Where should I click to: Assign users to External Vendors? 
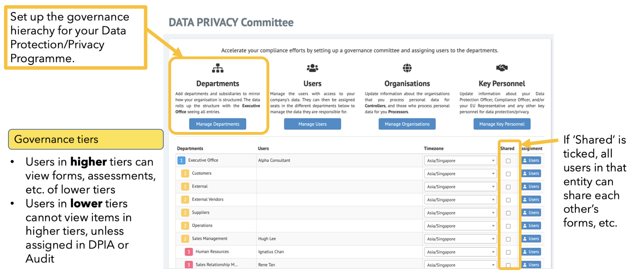pyautogui.click(x=531, y=199)
